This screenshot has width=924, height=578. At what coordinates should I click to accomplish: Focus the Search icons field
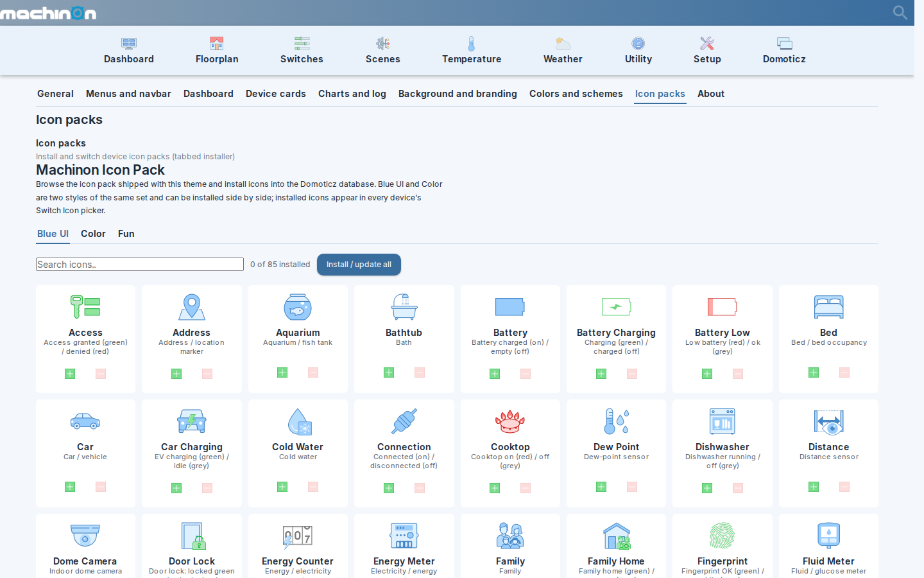[140, 265]
